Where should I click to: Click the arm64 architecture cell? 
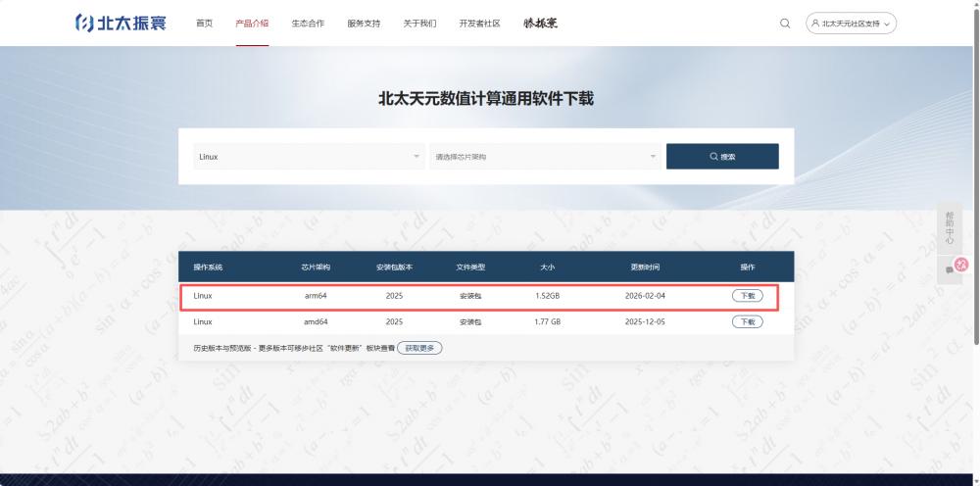316,296
